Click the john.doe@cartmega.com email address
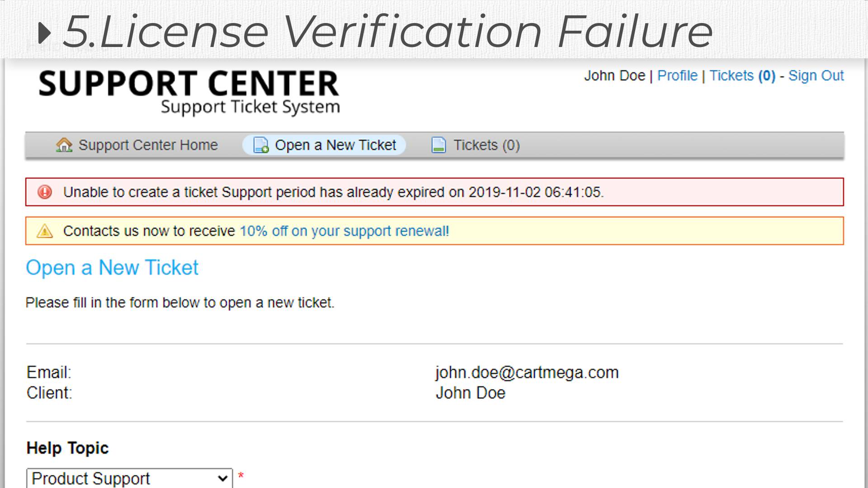Image resolution: width=868 pixels, height=488 pixels. click(x=527, y=372)
